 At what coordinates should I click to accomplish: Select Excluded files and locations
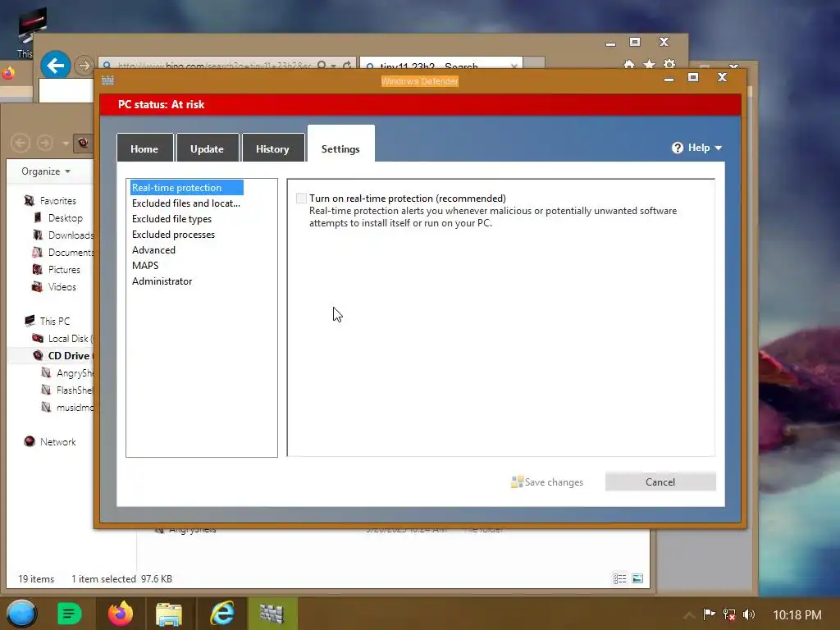click(x=186, y=203)
